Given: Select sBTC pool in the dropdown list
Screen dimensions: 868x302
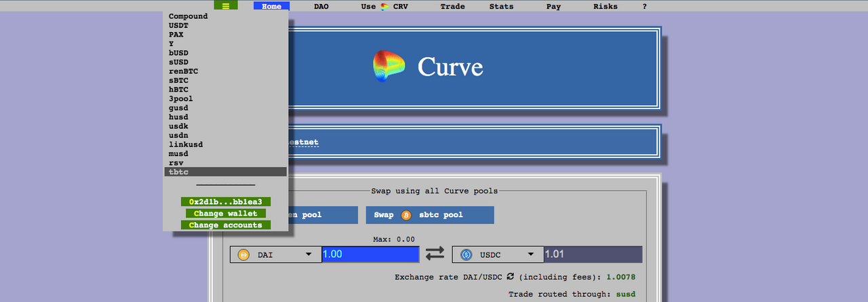Looking at the screenshot, I should coord(225,80).
